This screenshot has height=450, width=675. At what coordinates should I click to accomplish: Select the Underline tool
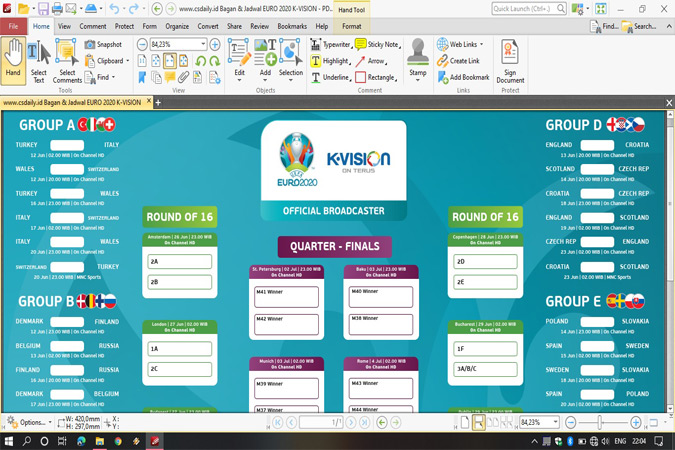tap(330, 78)
